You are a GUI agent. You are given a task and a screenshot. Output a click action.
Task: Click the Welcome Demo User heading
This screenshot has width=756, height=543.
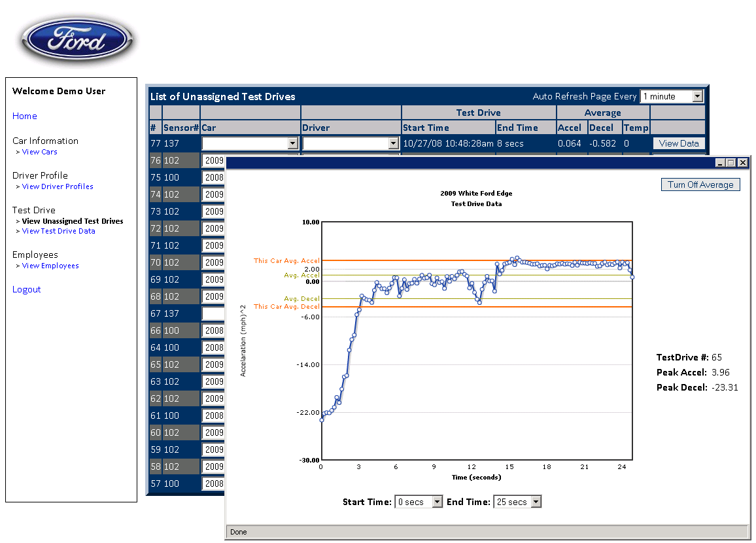59,91
